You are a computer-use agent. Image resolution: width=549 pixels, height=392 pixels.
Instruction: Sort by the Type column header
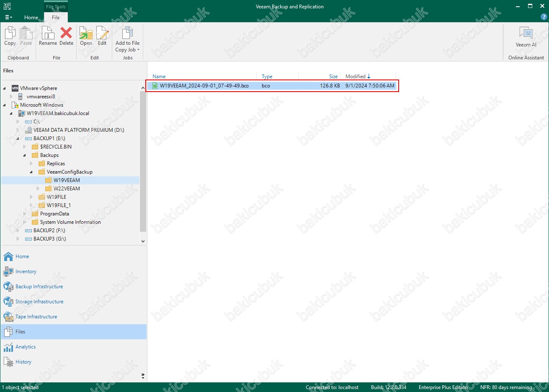click(267, 77)
